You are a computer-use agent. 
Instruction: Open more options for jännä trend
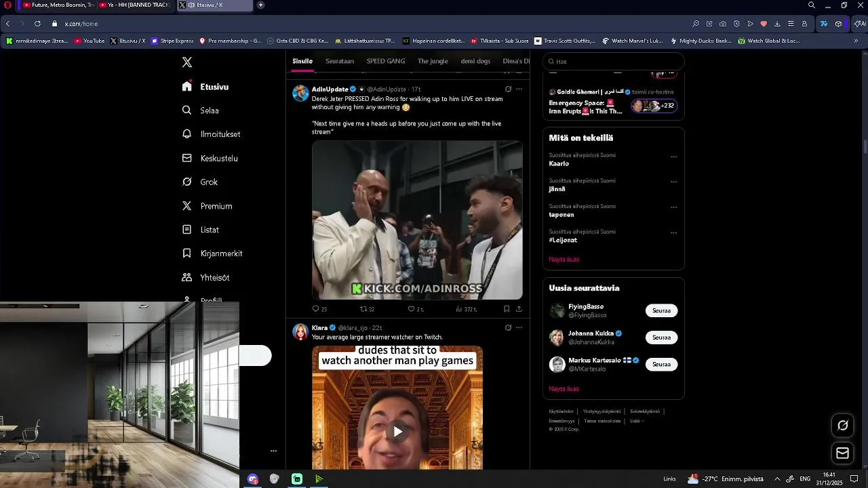point(673,182)
